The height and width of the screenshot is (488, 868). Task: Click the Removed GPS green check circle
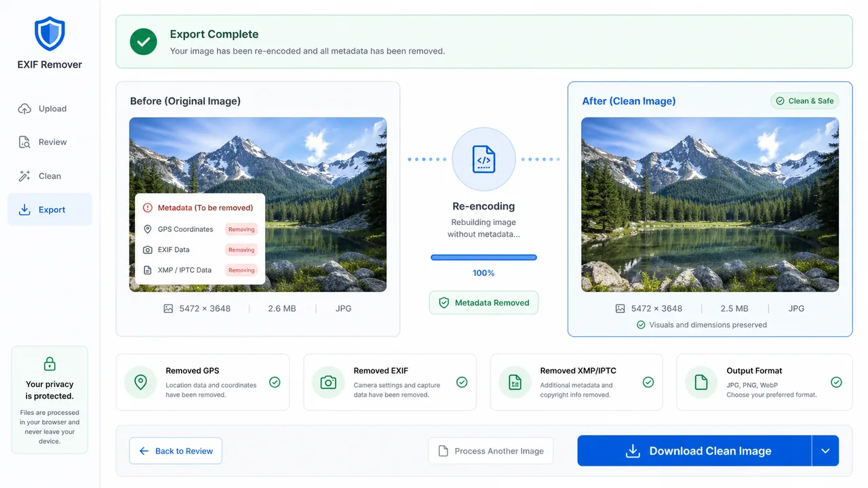pyautogui.click(x=275, y=382)
